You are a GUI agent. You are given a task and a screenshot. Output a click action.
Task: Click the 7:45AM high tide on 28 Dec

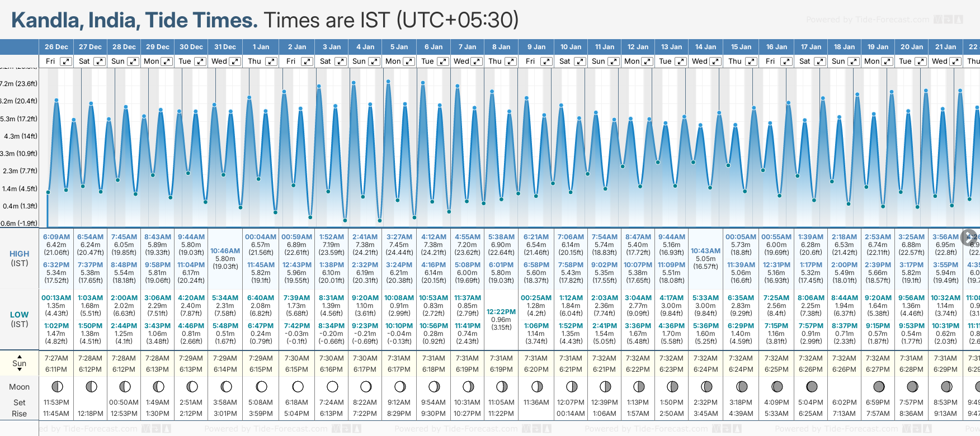pos(124,237)
